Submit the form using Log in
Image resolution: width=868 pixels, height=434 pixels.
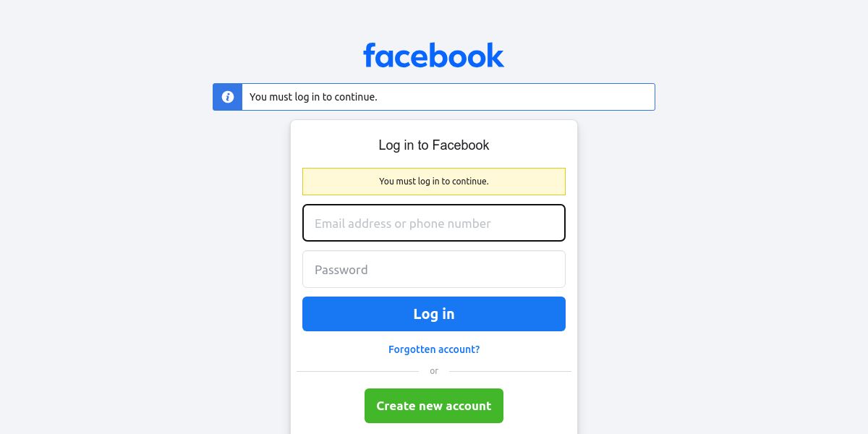(x=434, y=314)
